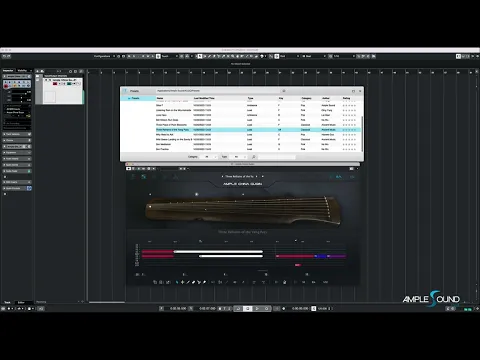Image resolution: width=480 pixels, height=360 pixels.
Task: Sort presets by the Name column header
Action: pyautogui.click(x=160, y=98)
